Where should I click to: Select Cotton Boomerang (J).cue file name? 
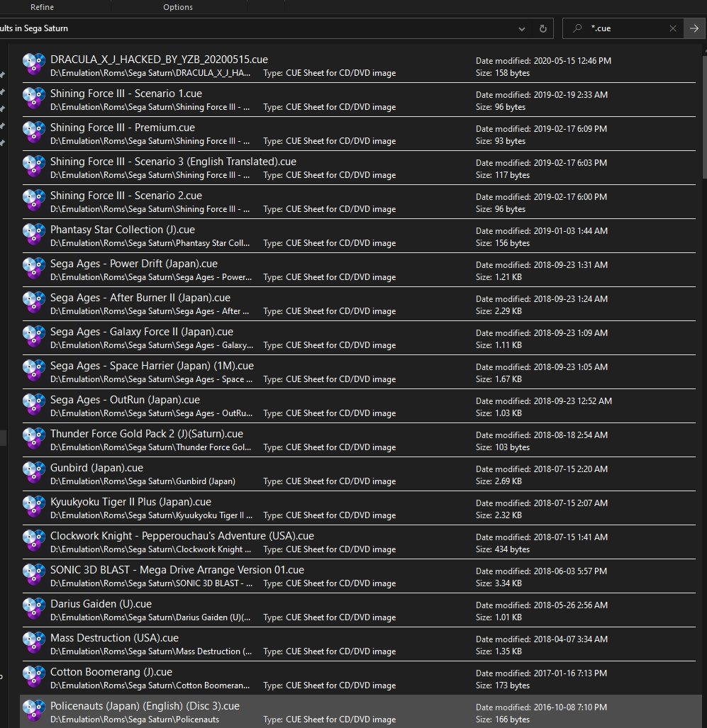click(x=111, y=672)
